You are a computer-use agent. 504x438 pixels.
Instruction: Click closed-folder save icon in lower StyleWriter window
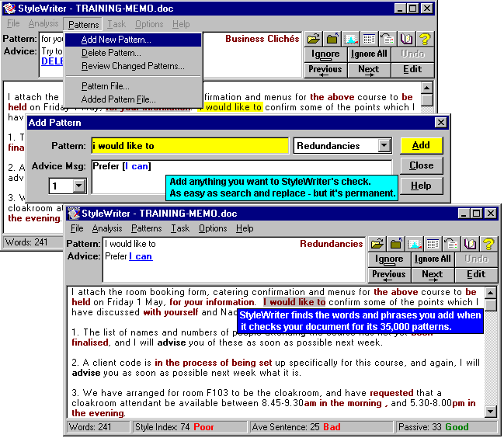396,244
